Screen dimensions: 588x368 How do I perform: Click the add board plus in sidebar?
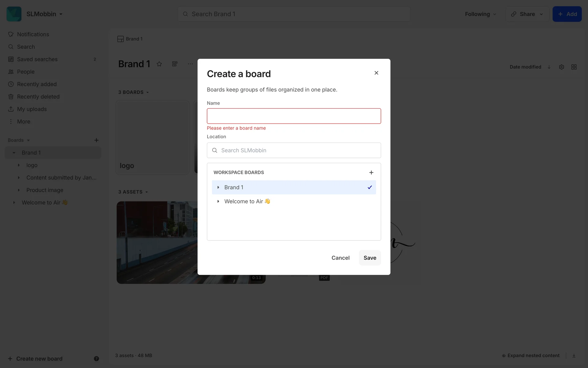click(96, 140)
